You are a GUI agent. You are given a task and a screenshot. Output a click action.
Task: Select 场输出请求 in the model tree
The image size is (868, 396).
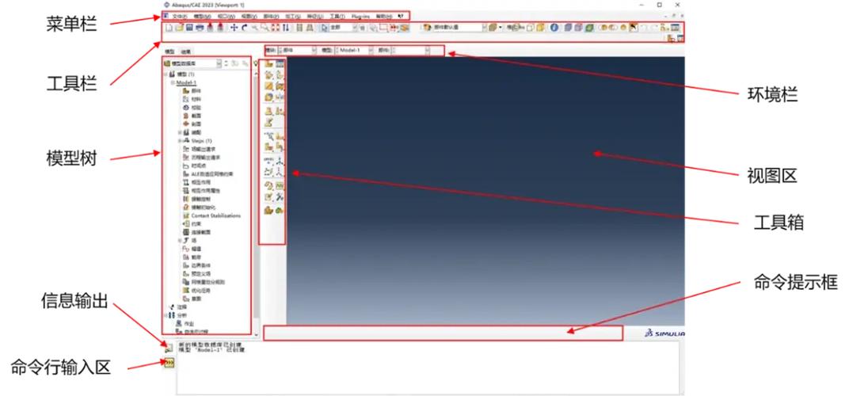(x=204, y=149)
